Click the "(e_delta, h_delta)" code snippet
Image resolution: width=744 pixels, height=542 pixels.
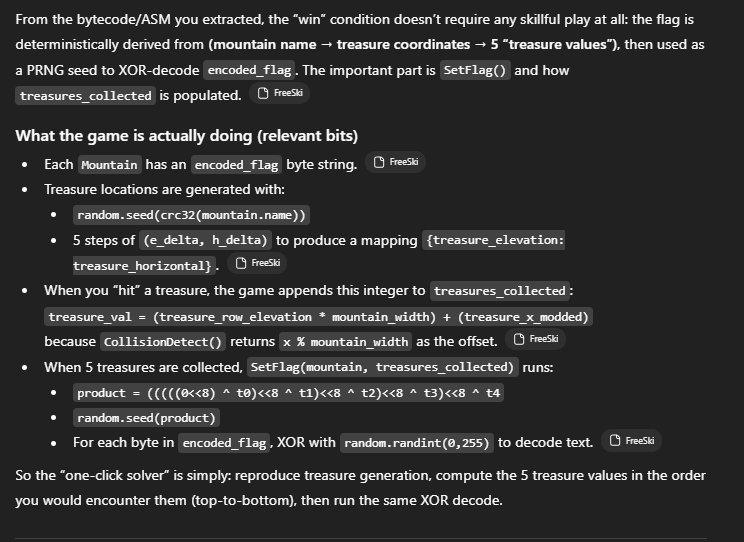pyautogui.click(x=206, y=240)
